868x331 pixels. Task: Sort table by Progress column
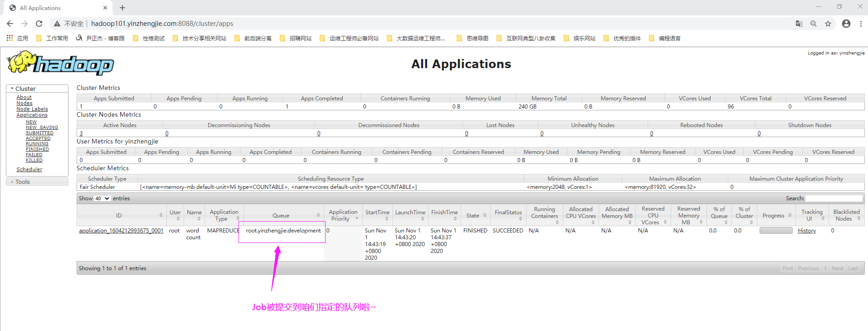777,215
